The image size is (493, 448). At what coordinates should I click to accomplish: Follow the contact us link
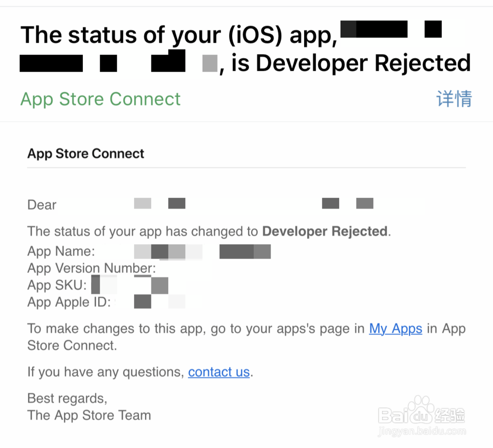[x=219, y=372]
